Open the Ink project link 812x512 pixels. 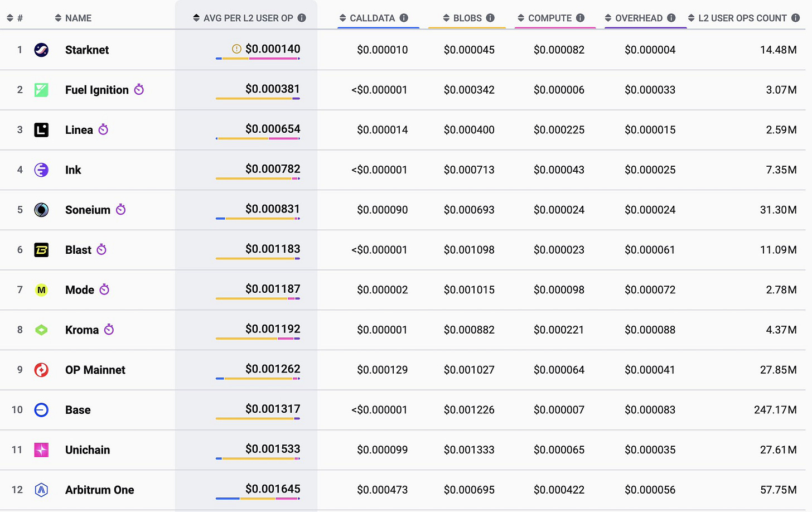click(73, 170)
